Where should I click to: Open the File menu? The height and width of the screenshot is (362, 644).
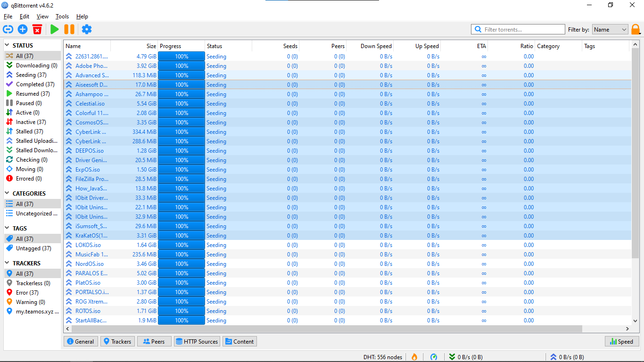click(x=8, y=16)
